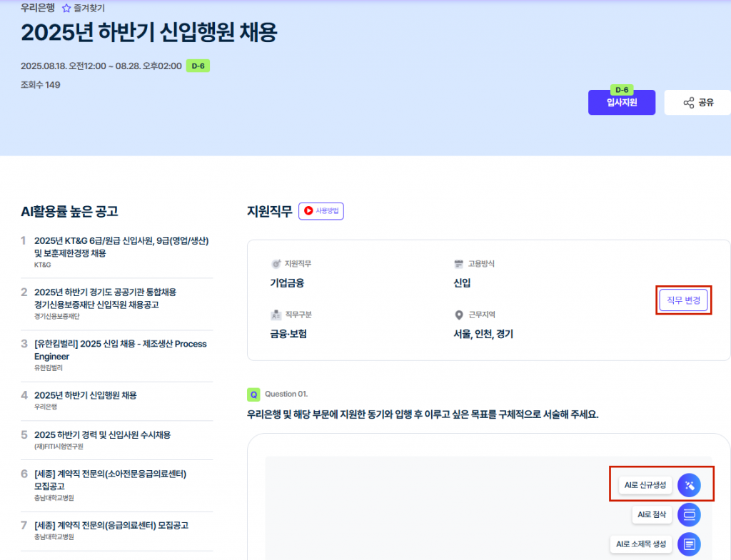Image resolution: width=731 pixels, height=560 pixels.
Task: Click the 기업금융 job value
Action: tap(287, 282)
